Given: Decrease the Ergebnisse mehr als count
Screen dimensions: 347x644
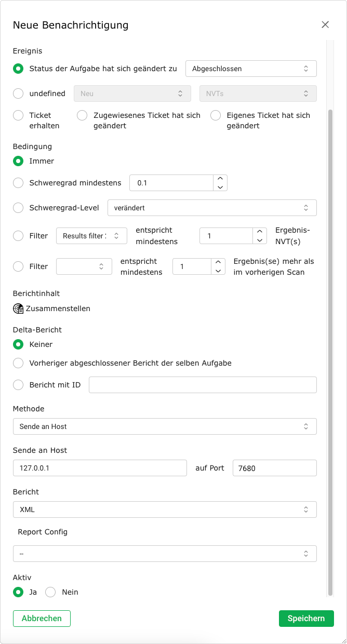Looking at the screenshot, I should 218,271.
